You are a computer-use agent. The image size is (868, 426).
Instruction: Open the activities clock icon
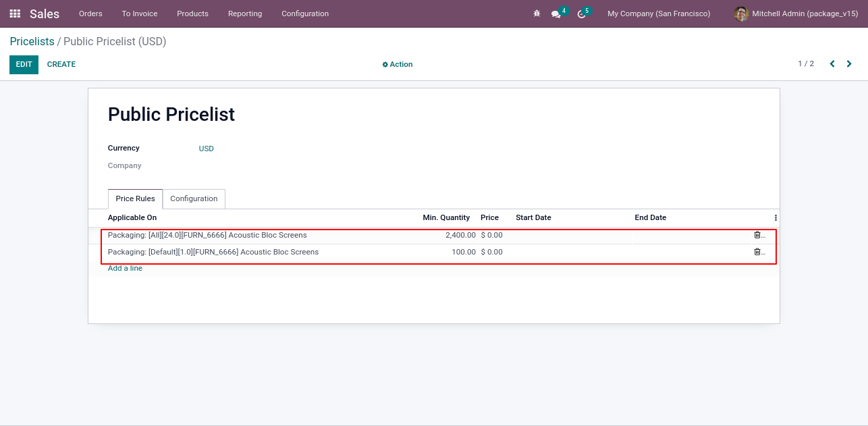(581, 14)
